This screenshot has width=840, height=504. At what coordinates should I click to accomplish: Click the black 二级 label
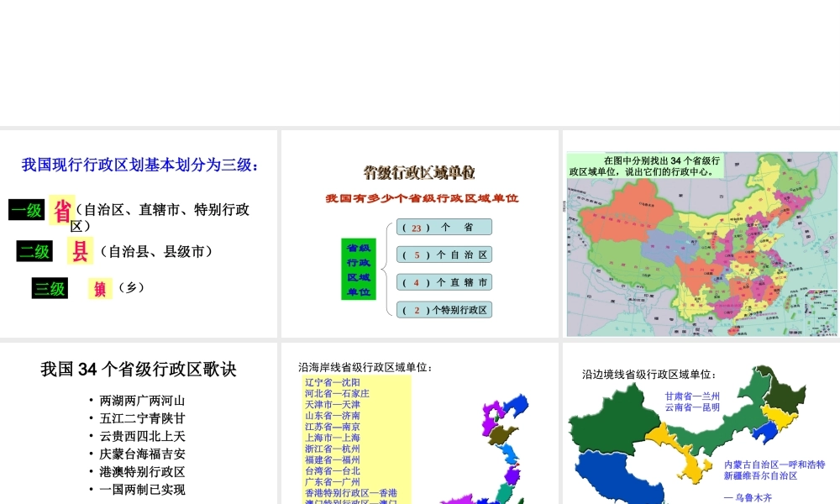(34, 251)
